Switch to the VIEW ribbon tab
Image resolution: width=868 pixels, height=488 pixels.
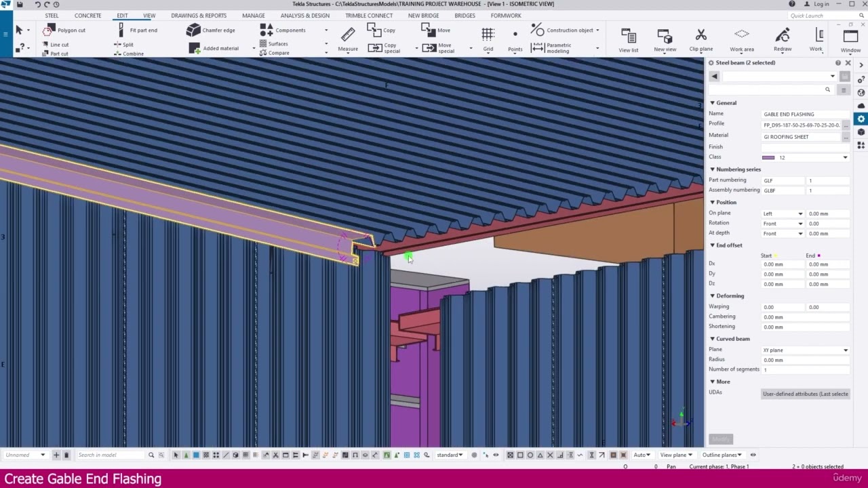click(149, 16)
